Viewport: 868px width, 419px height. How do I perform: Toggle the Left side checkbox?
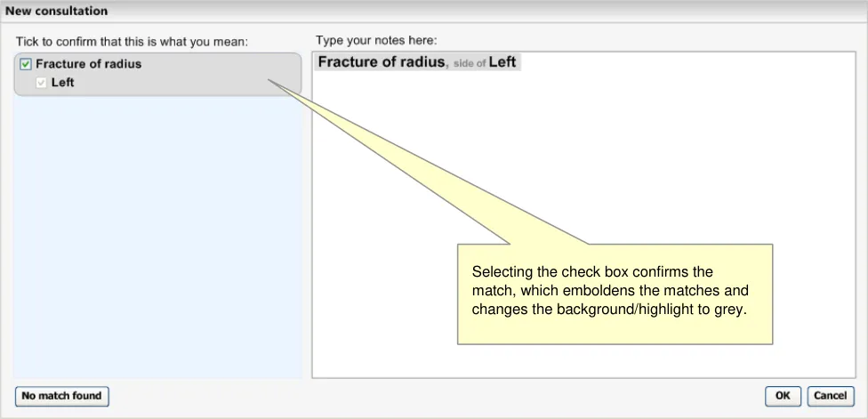(41, 83)
